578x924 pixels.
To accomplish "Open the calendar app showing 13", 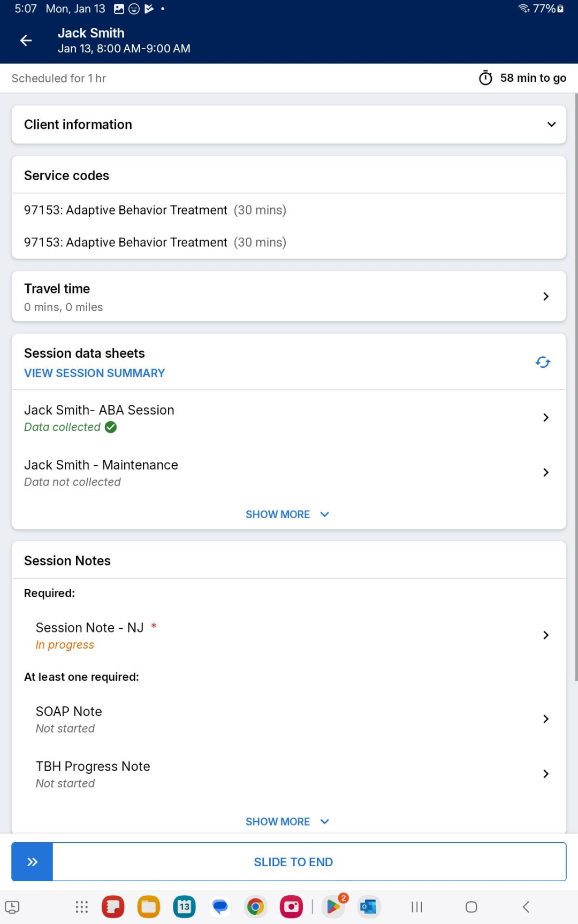I will pyautogui.click(x=185, y=907).
